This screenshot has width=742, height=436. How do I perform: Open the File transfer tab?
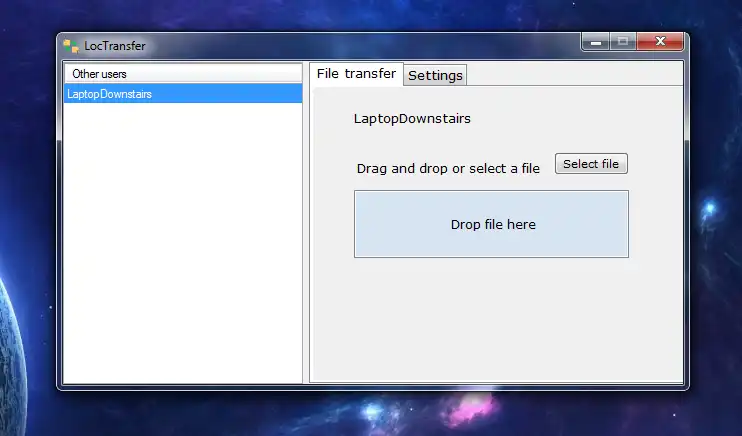[x=356, y=74]
